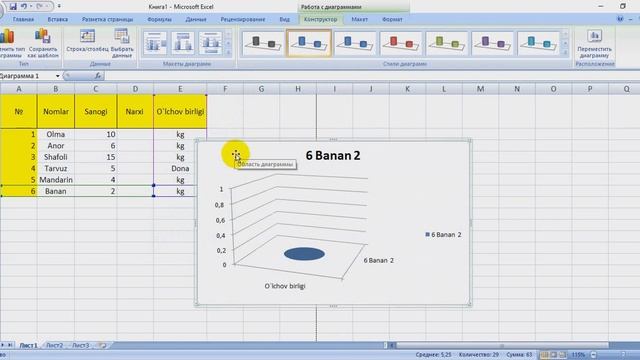Select the 'Shafoli' cell
The width and height of the screenshot is (640, 360).
(56, 157)
